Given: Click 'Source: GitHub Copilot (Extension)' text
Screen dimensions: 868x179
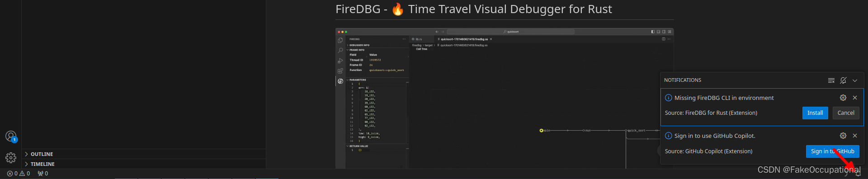Looking at the screenshot, I should coord(708,151).
